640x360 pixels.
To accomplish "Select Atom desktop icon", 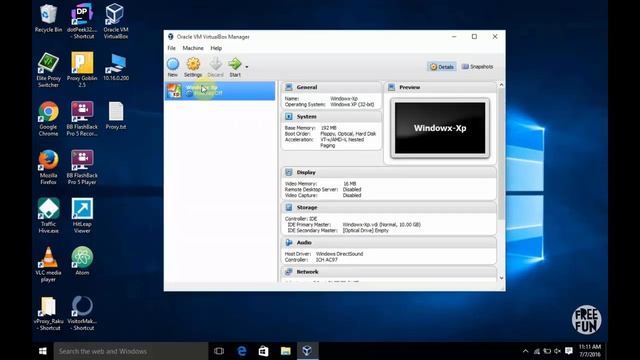I will coord(82,261).
